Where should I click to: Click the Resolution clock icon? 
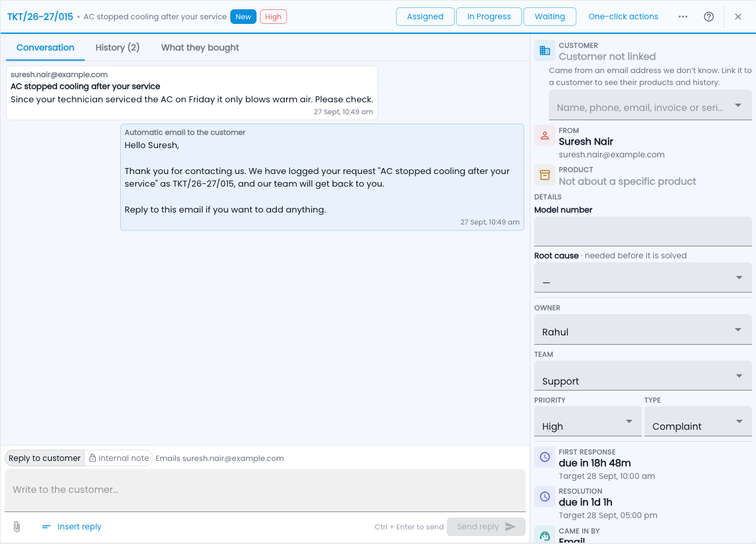tap(545, 496)
